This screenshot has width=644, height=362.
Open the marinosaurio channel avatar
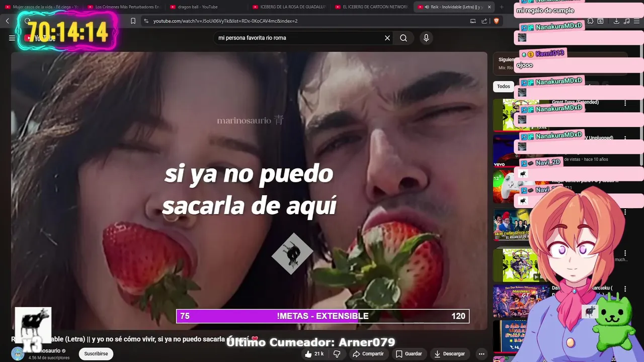click(18, 353)
